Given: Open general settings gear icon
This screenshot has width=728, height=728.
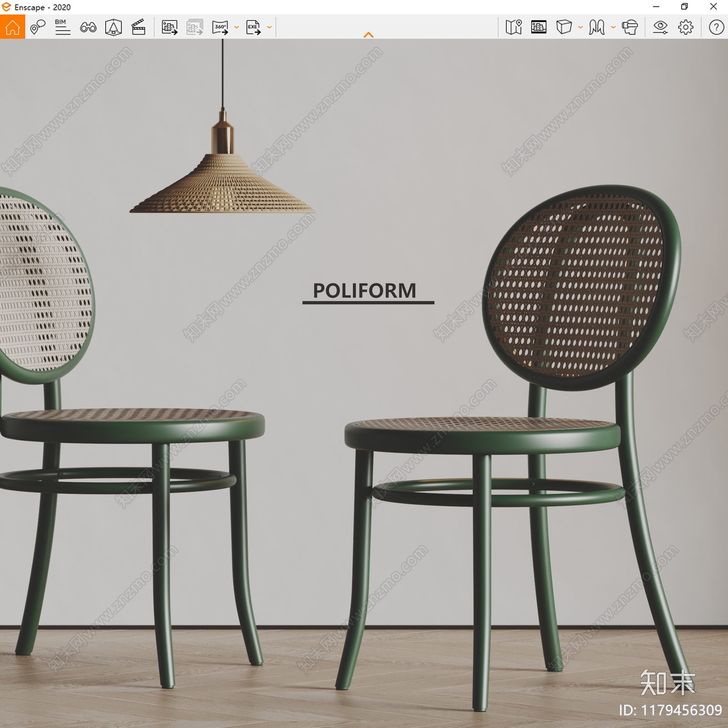Looking at the screenshot, I should click(686, 27).
